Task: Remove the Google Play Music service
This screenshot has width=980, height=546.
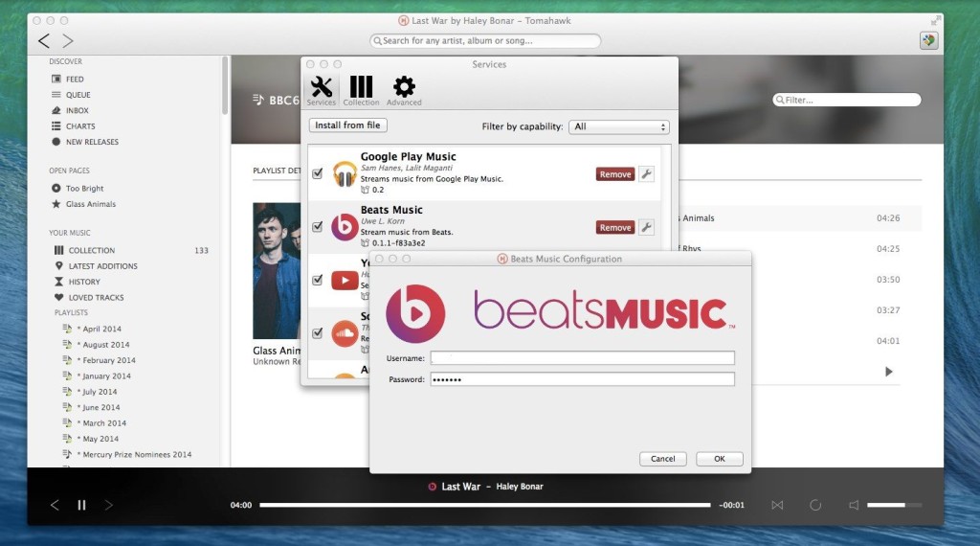Action: click(x=615, y=174)
